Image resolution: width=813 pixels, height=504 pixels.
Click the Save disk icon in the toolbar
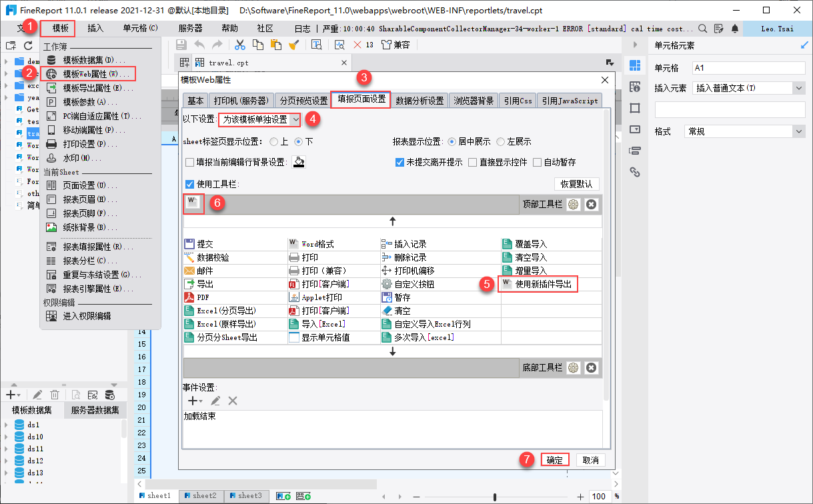coord(181,45)
